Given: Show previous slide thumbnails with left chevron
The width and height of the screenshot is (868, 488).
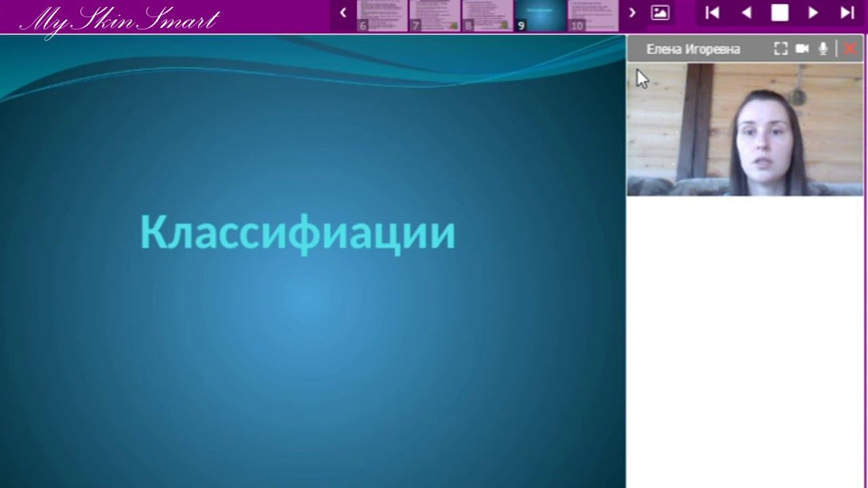Looking at the screenshot, I should click(x=343, y=12).
